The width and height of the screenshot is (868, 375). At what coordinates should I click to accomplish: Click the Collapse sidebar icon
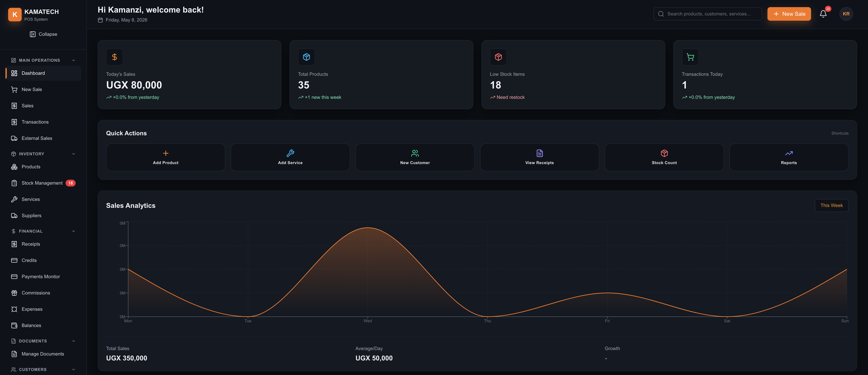[x=33, y=34]
